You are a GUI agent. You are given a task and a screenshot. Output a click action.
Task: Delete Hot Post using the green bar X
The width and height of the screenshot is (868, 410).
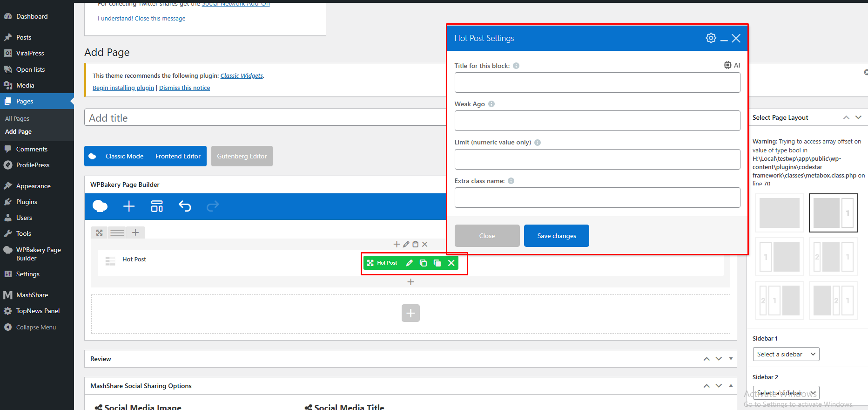pos(451,263)
